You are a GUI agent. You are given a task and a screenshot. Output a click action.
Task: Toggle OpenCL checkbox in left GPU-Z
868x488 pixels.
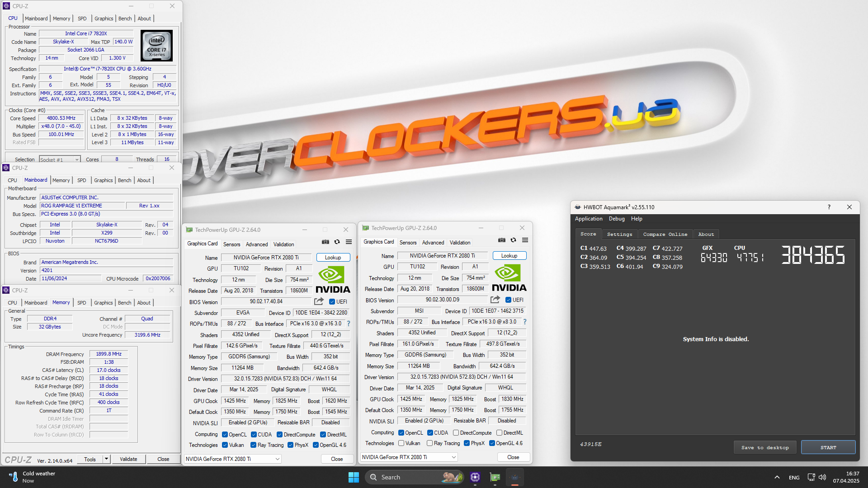click(x=225, y=435)
